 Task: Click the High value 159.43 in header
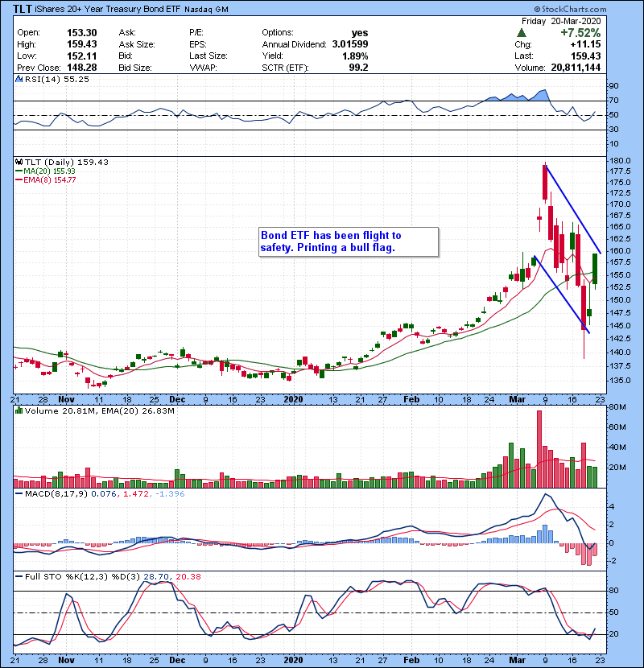(82, 44)
